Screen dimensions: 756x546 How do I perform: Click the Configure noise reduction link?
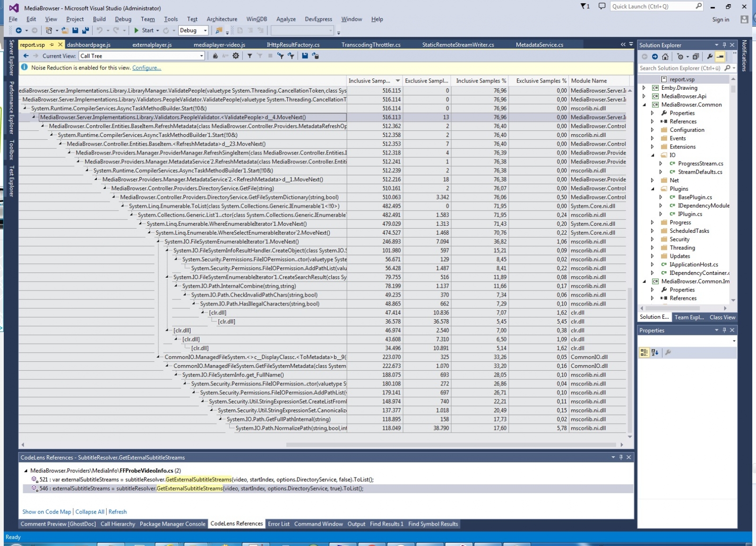[146, 68]
